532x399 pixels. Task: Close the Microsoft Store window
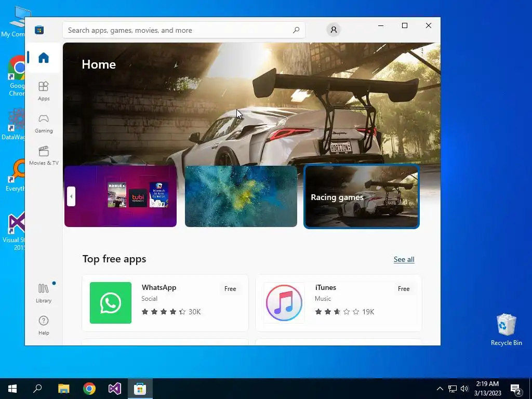pyautogui.click(x=429, y=25)
